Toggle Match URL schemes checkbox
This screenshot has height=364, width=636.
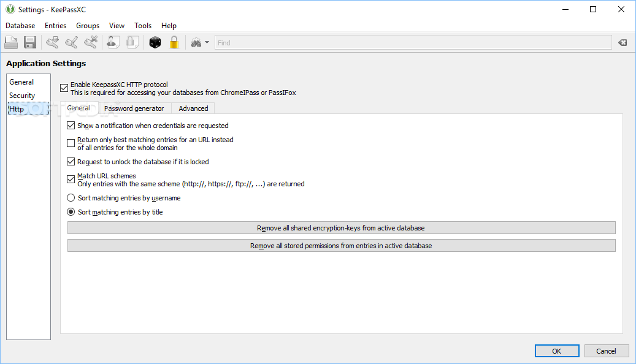[71, 179]
